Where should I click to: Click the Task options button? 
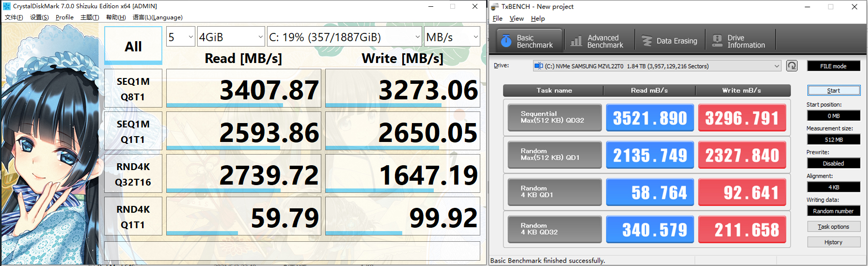point(834,227)
